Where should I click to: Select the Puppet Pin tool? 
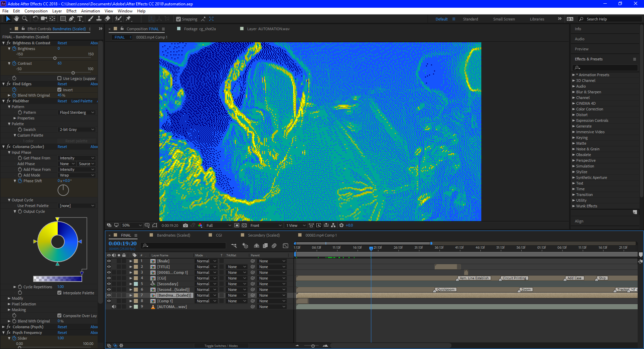coord(128,19)
